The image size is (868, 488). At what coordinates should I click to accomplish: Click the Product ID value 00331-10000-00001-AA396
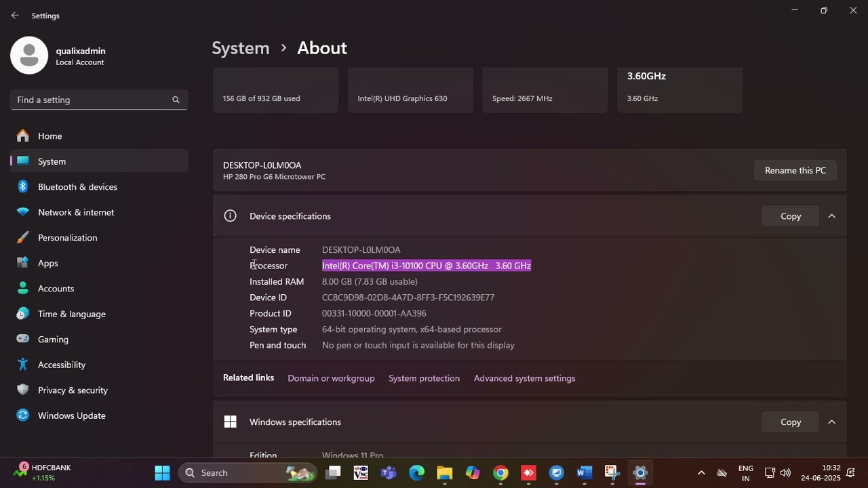coord(374,313)
